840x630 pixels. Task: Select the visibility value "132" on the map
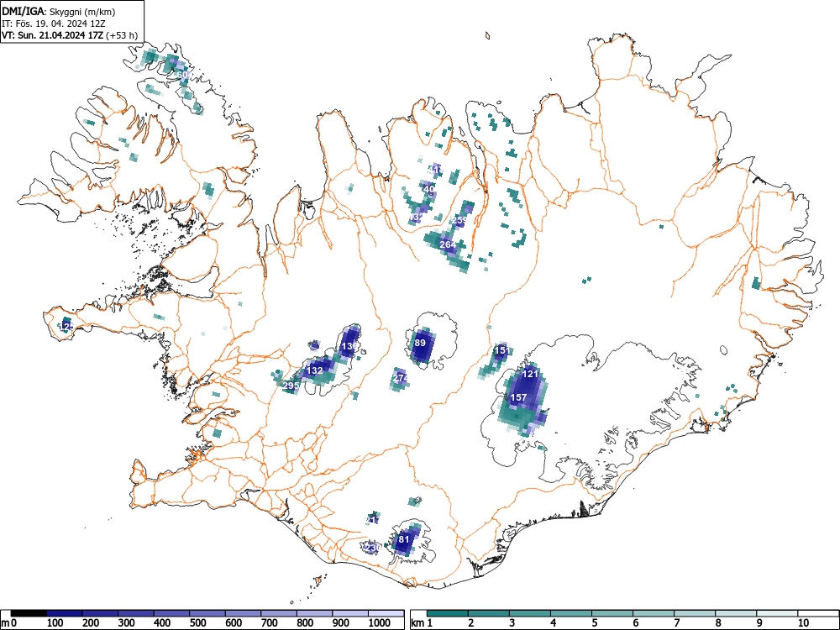click(314, 370)
